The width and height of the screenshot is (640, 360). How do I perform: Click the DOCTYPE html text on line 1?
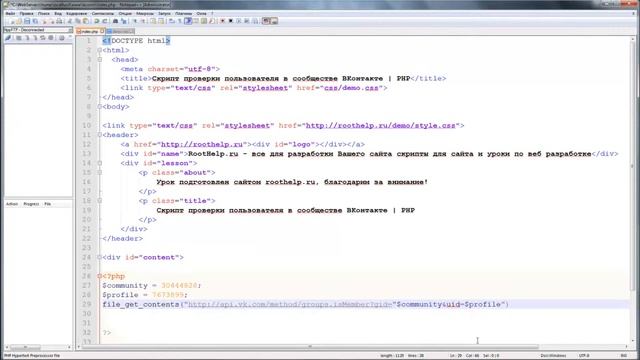[138, 41]
